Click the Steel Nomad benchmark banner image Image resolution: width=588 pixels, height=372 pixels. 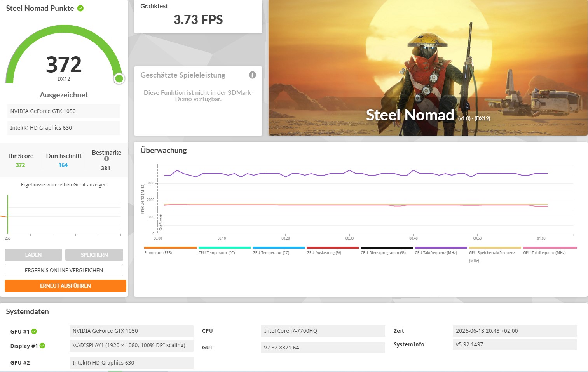click(428, 68)
